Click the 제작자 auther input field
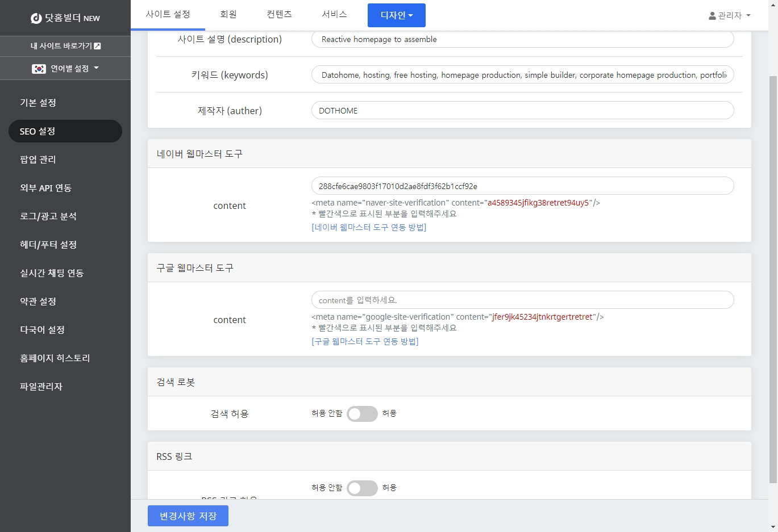Screen dimensions: 778x532 pyautogui.click(x=523, y=111)
